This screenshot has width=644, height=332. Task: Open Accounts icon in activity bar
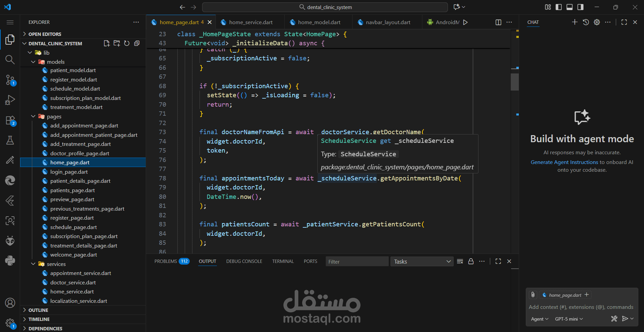(x=10, y=303)
